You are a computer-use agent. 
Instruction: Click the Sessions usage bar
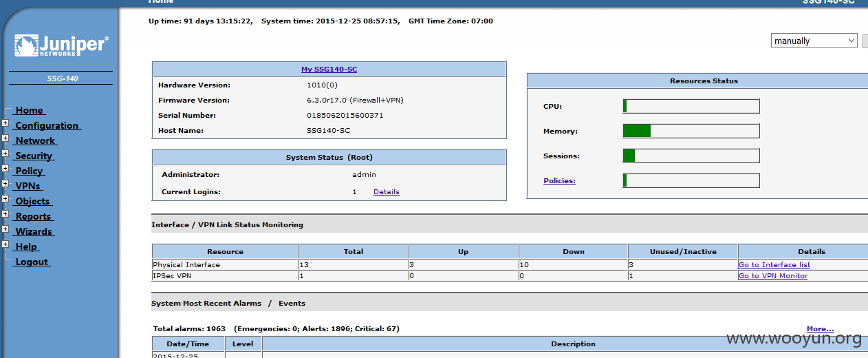point(691,156)
